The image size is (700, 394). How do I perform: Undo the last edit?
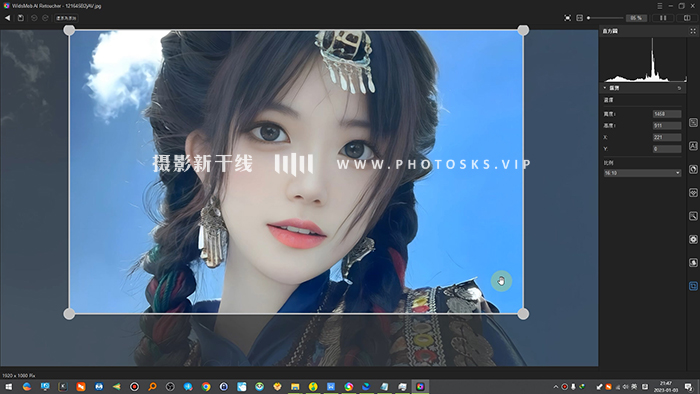(34, 18)
